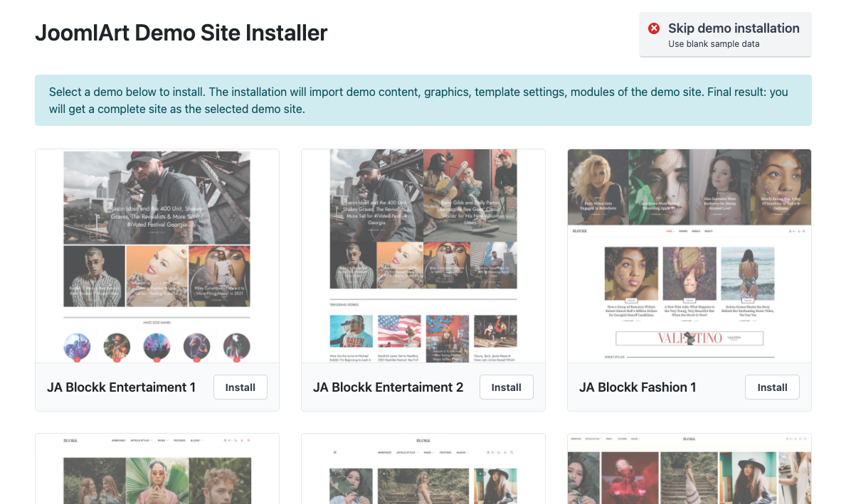Install JA Blockk Entertaiment 1 demo
The image size is (851, 504).
point(240,387)
